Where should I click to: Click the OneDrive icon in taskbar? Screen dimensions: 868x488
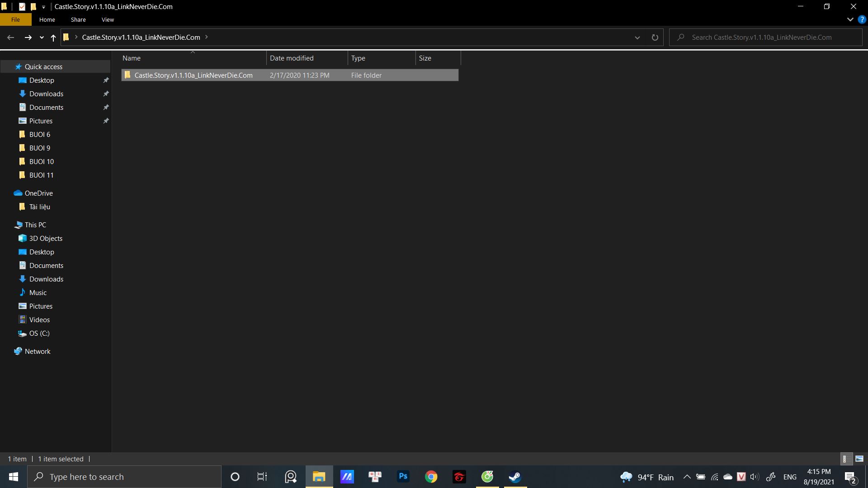click(728, 477)
